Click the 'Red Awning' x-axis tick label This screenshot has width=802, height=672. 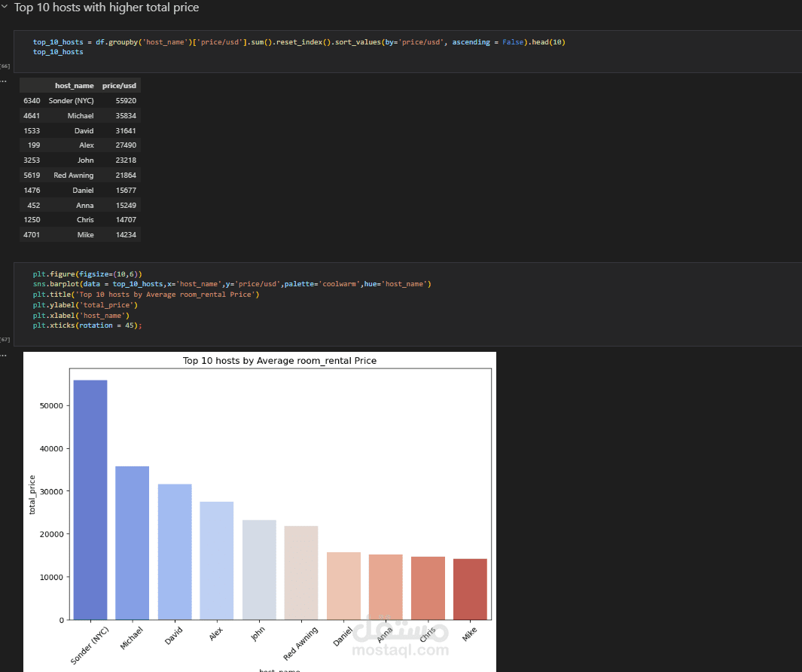coord(300,643)
